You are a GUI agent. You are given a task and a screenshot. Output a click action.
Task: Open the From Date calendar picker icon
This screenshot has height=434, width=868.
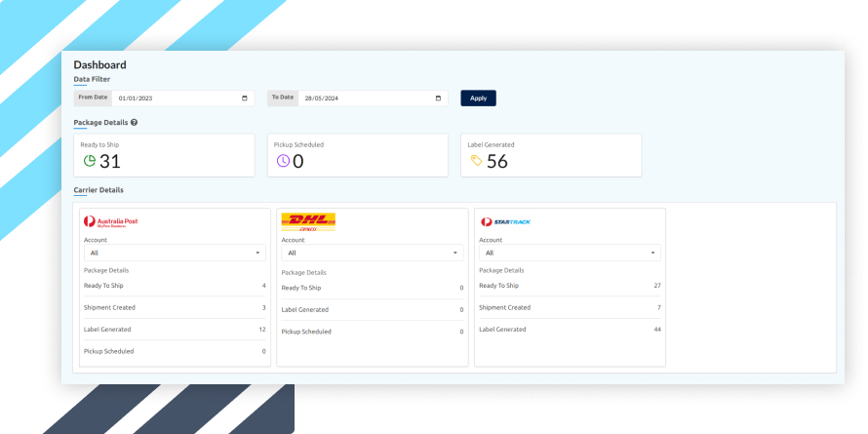[245, 99]
